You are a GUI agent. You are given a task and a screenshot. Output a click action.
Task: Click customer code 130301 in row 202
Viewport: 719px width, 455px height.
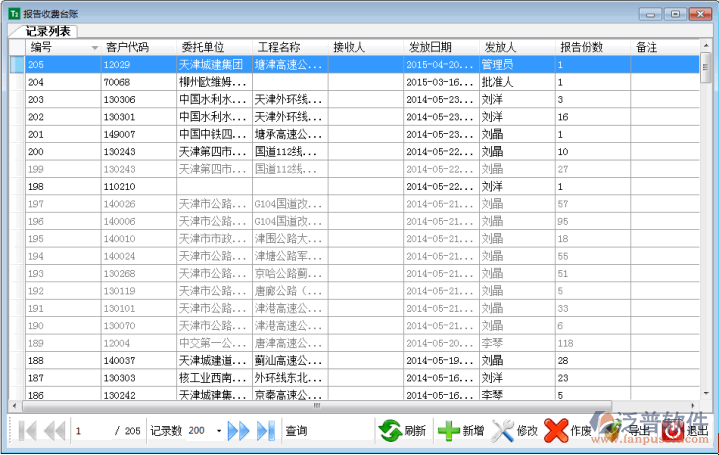119,117
